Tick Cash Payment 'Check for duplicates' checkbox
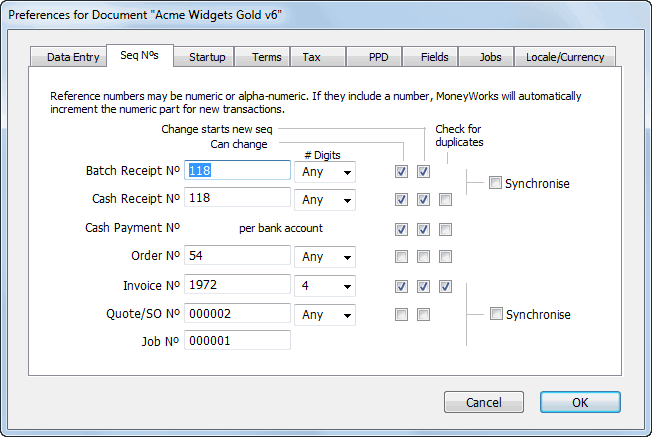The height and width of the screenshot is (437, 652). [x=445, y=229]
